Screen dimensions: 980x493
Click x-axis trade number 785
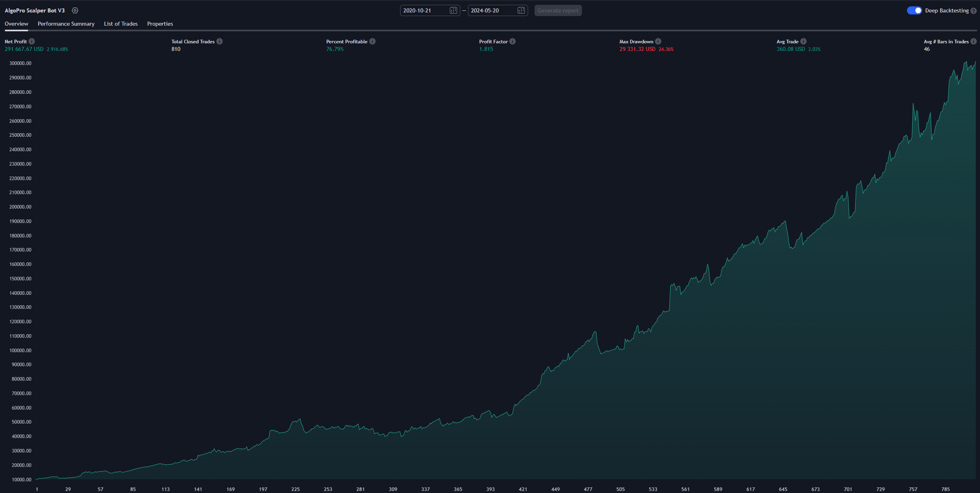(945, 489)
